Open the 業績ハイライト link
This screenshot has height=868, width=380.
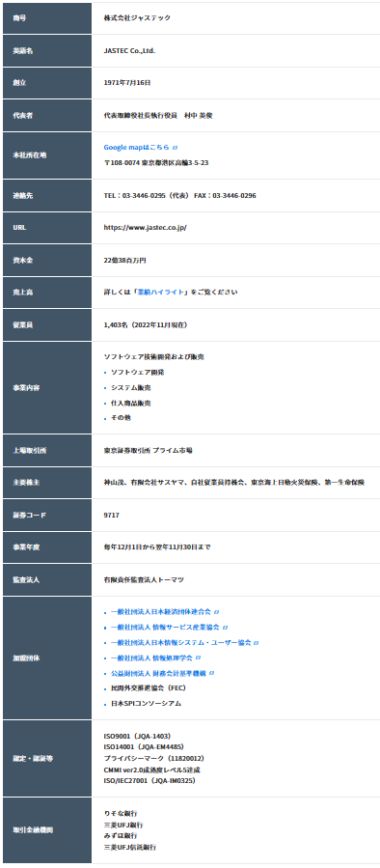click(161, 292)
